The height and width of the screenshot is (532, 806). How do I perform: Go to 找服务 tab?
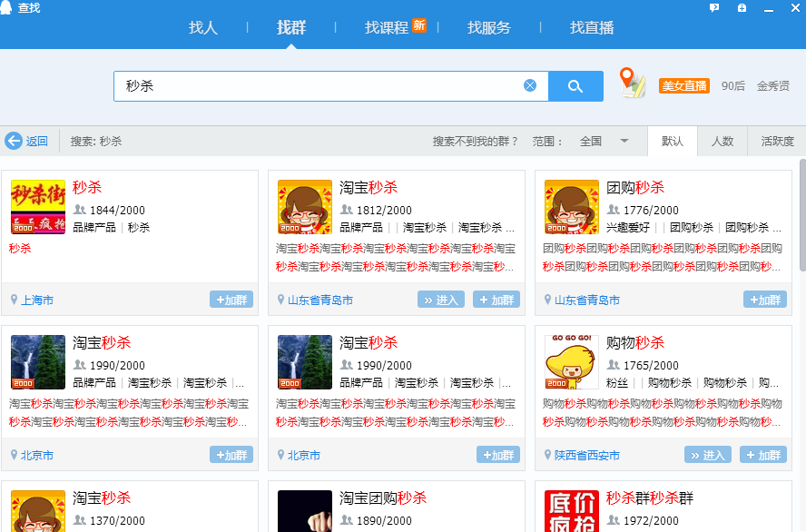point(489,27)
